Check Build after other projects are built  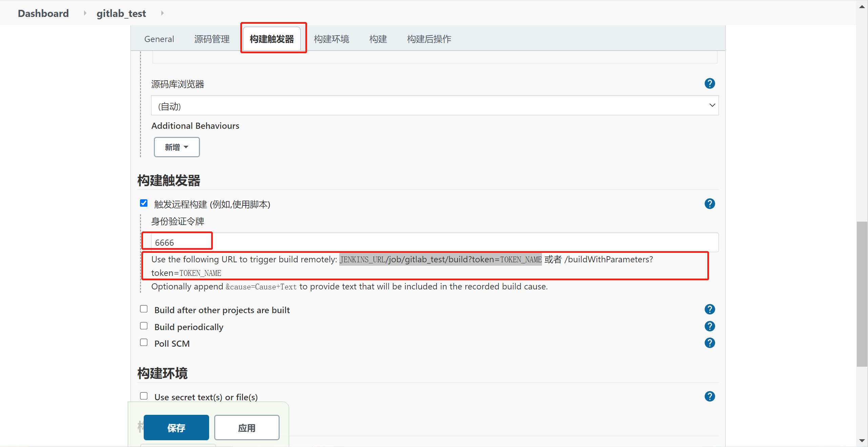pos(144,309)
